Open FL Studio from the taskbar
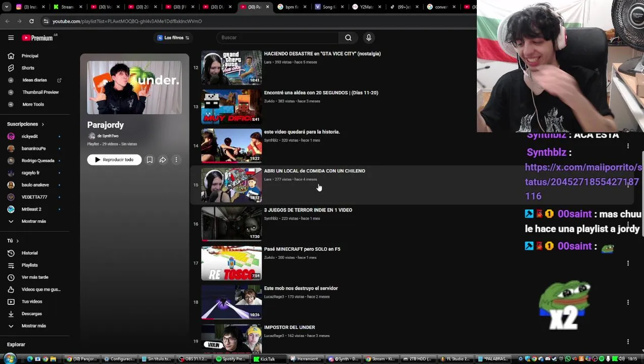644x364 pixels. (x=455, y=359)
